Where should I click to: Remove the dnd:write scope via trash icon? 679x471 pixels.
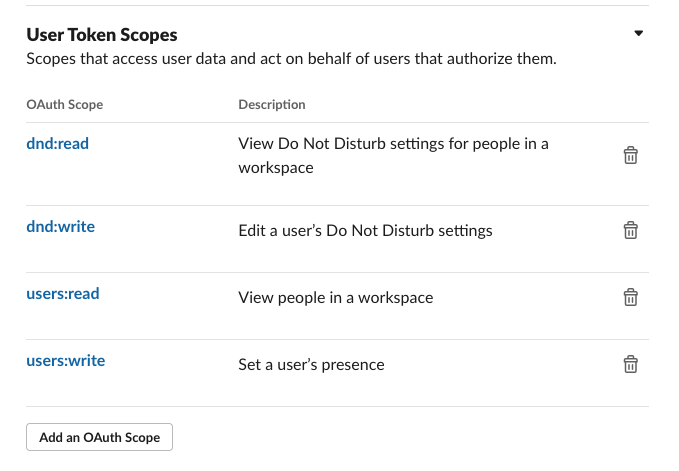pos(631,230)
